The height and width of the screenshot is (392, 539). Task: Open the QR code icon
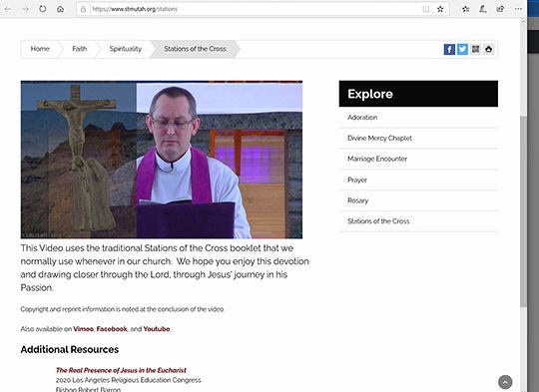[x=475, y=49]
